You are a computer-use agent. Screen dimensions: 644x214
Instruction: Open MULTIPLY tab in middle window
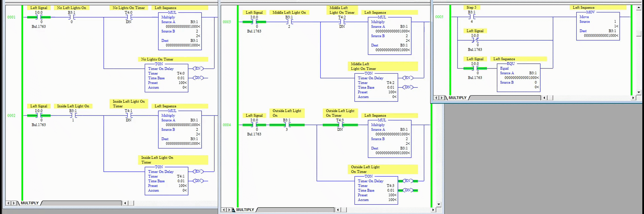(245, 210)
